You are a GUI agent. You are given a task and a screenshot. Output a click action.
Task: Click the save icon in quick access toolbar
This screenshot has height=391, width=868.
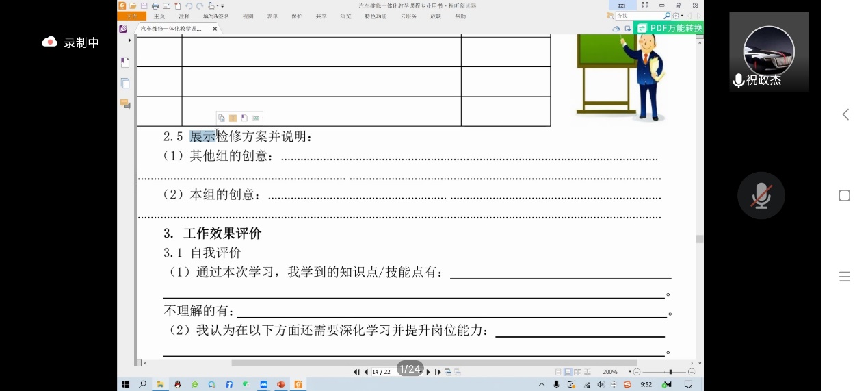pyautogui.click(x=144, y=5)
